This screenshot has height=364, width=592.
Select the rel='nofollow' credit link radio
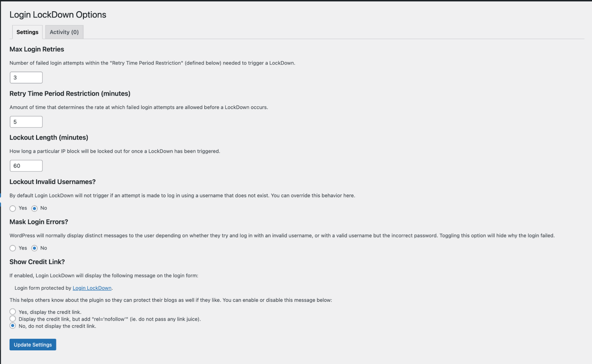(12, 319)
